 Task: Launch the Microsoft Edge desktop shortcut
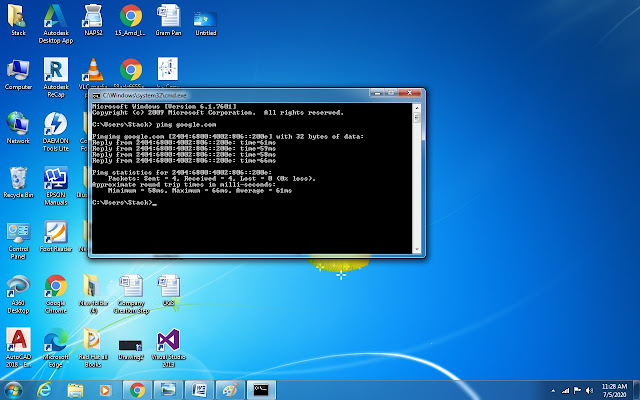pyautogui.click(x=56, y=348)
